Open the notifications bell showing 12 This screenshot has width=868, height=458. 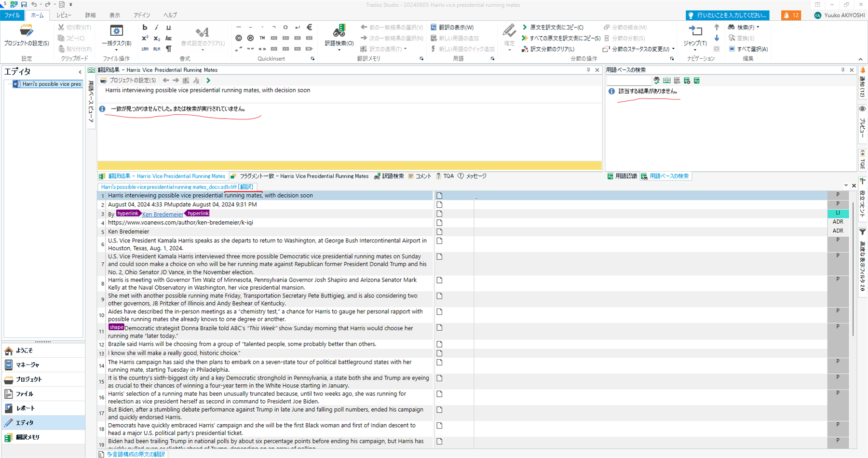791,15
